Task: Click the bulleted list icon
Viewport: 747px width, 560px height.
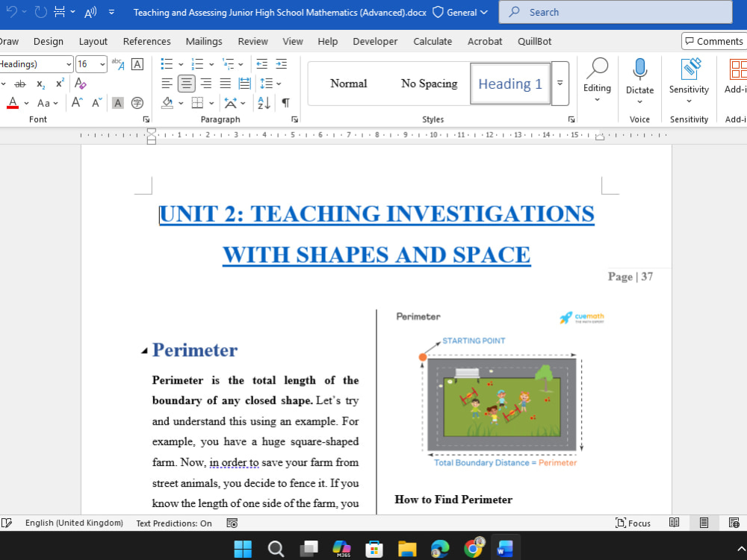Action: [x=167, y=63]
